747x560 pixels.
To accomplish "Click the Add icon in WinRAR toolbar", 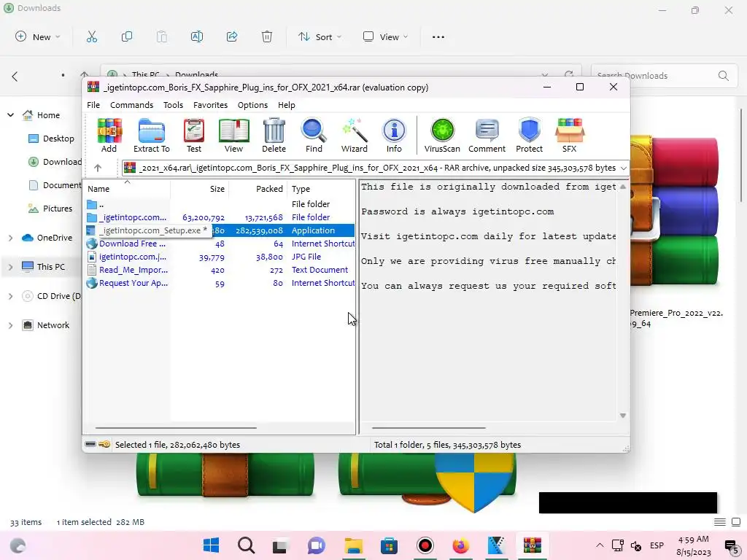I will click(x=109, y=135).
